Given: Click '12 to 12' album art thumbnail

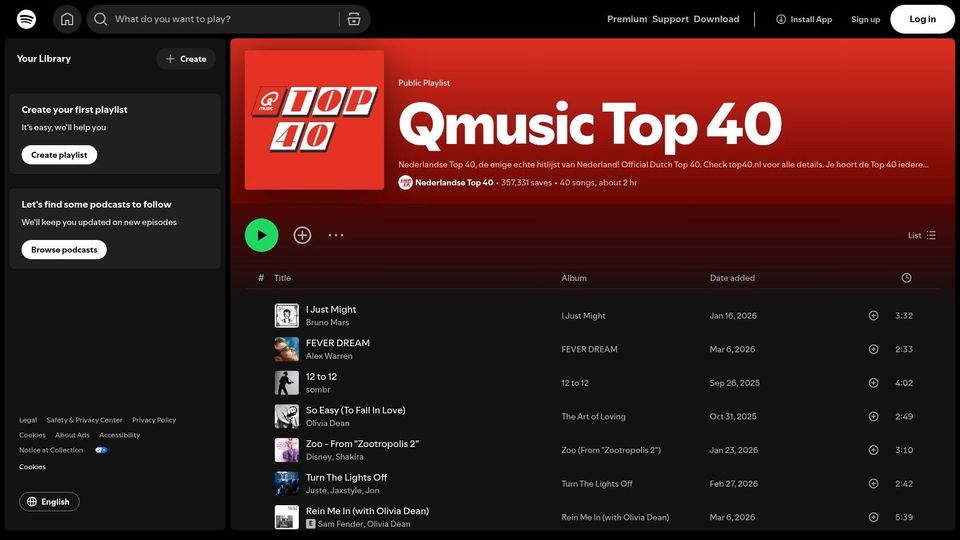Looking at the screenshot, I should [x=287, y=383].
